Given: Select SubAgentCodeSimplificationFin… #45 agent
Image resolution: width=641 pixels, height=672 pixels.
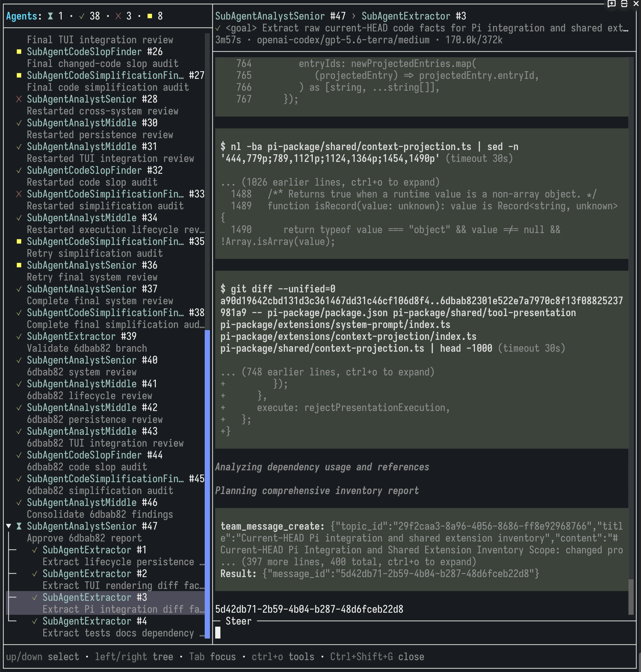Looking at the screenshot, I should pyautogui.click(x=115, y=479).
